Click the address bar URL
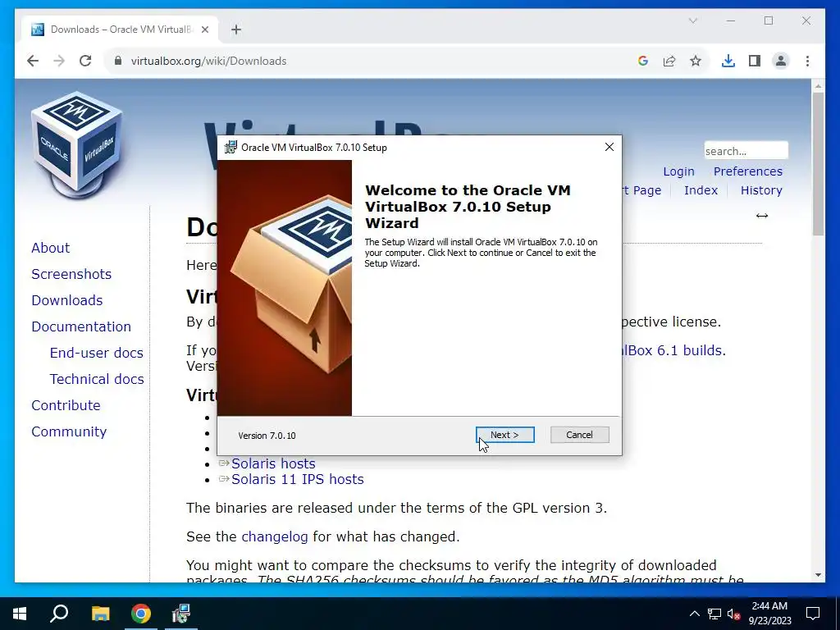840x630 pixels. pos(209,61)
